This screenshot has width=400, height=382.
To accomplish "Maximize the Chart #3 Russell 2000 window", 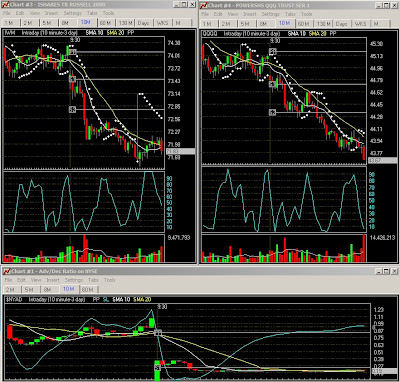I will [185, 4].
